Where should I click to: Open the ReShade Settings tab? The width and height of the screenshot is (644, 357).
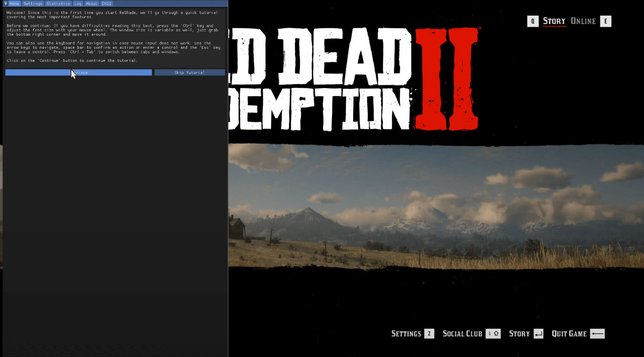pyautogui.click(x=33, y=4)
